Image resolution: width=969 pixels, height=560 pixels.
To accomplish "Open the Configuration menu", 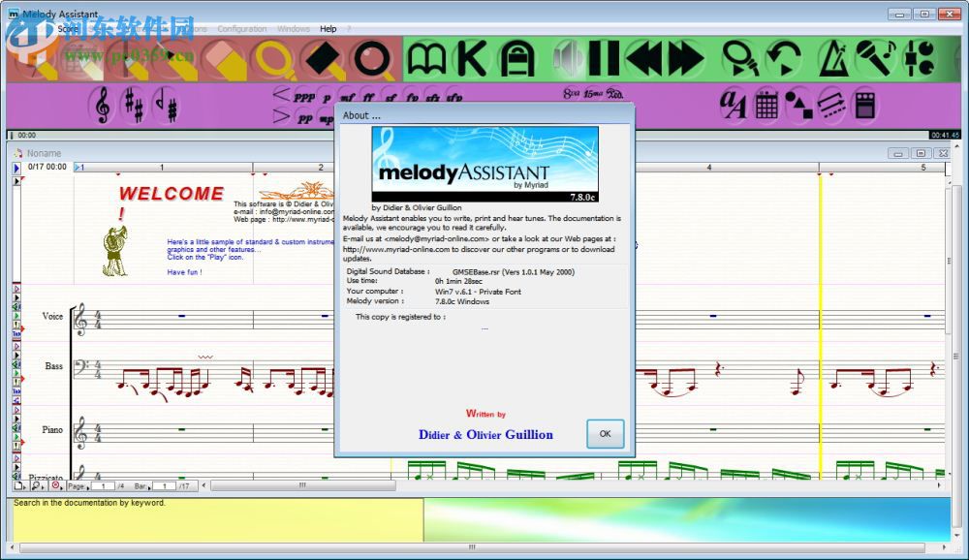I will click(241, 28).
